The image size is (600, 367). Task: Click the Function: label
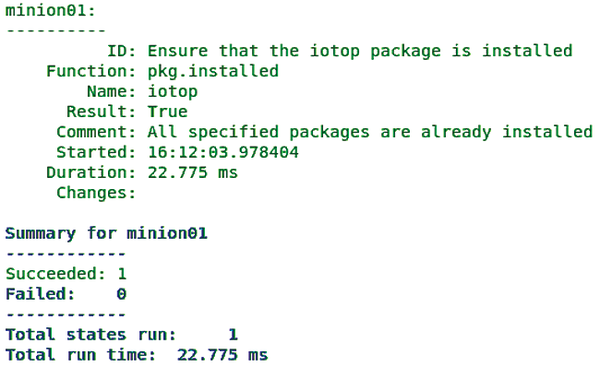(x=91, y=72)
